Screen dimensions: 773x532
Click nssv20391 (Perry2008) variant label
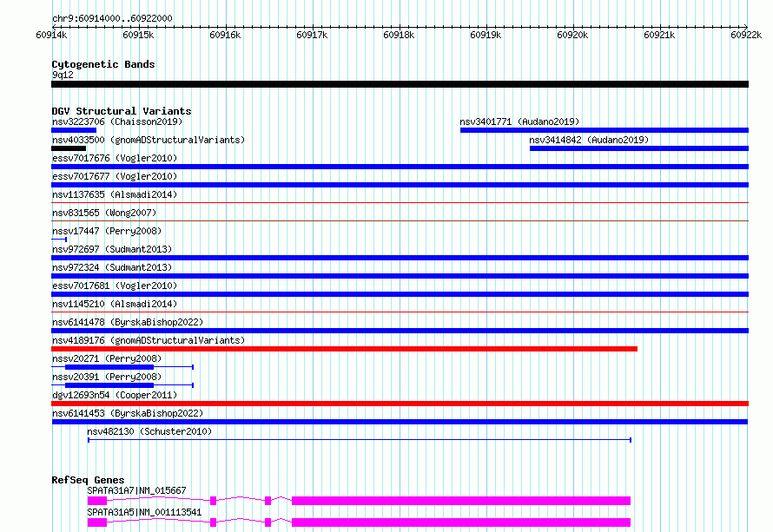pyautogui.click(x=107, y=377)
